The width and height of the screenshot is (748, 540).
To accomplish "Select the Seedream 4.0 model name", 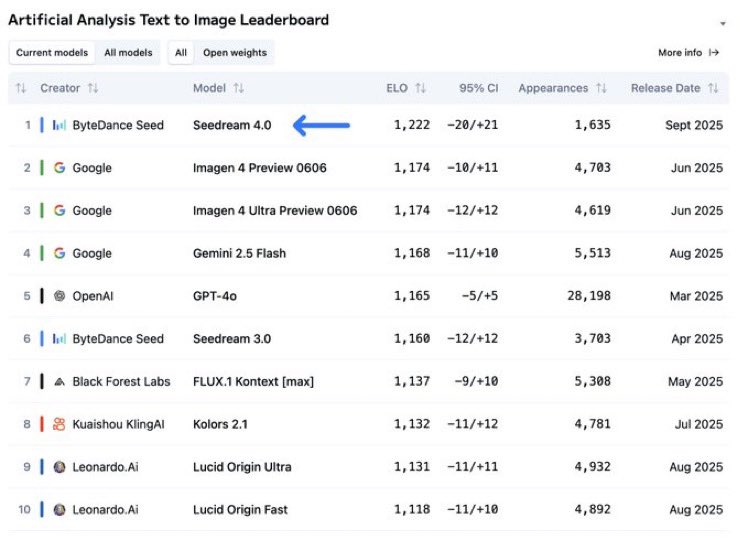I will coord(232,125).
